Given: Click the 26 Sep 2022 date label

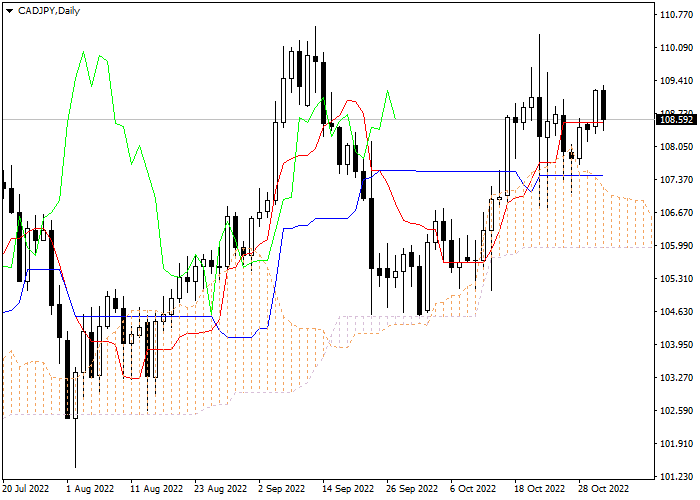Looking at the screenshot, I should tap(412, 489).
